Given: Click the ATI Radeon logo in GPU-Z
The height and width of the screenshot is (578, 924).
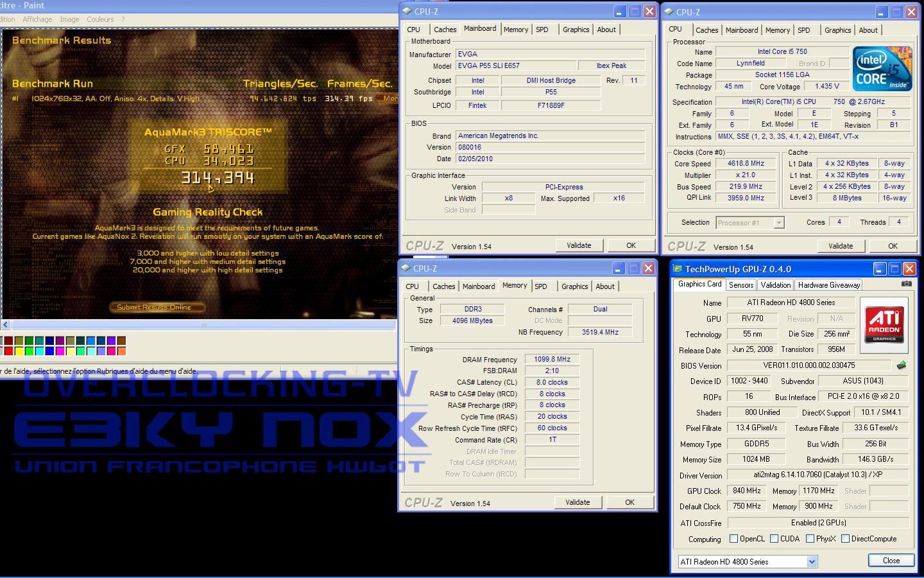Looking at the screenshot, I should [x=884, y=324].
